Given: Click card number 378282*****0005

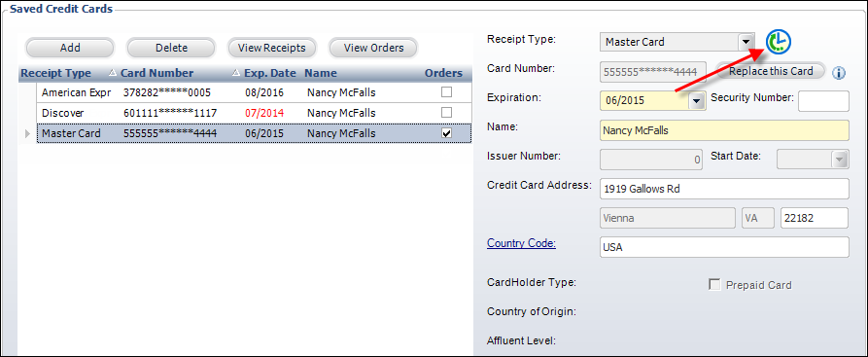Looking at the screenshot, I should tap(167, 92).
